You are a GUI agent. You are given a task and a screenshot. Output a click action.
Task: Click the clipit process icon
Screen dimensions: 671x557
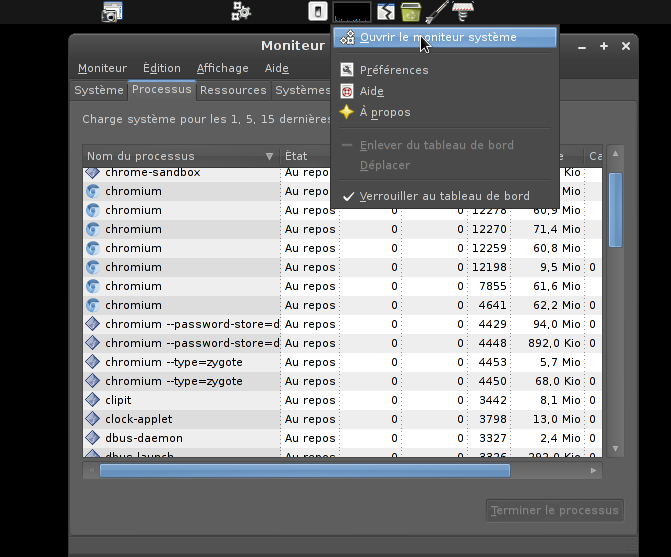[92, 400]
